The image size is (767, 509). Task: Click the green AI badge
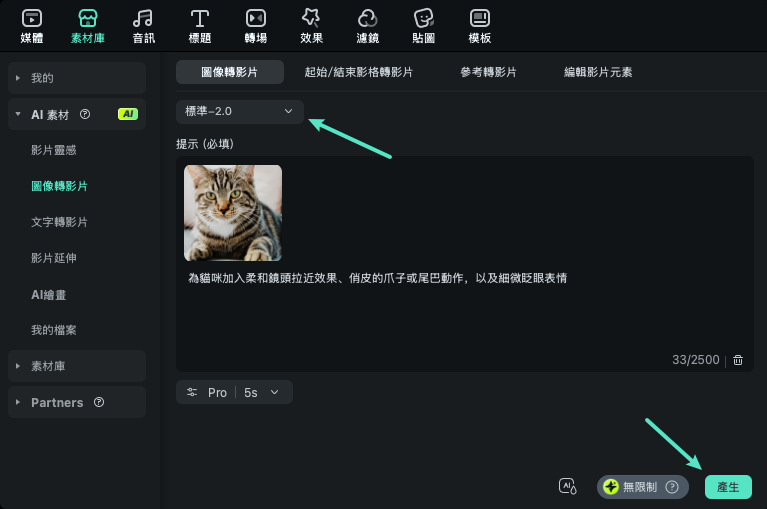click(x=128, y=114)
